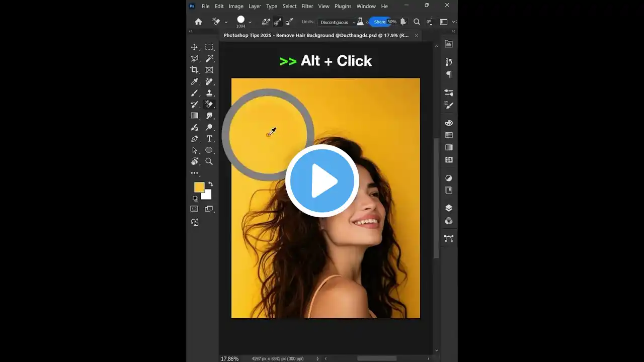Toggle Quick Mask mode
The image size is (644, 362).
pyautogui.click(x=194, y=209)
